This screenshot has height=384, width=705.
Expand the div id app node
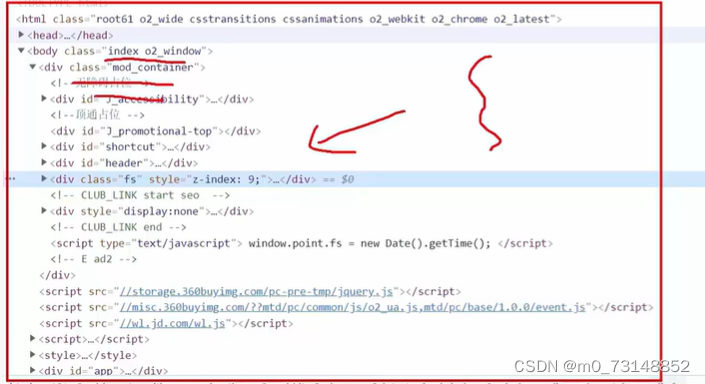(32, 370)
